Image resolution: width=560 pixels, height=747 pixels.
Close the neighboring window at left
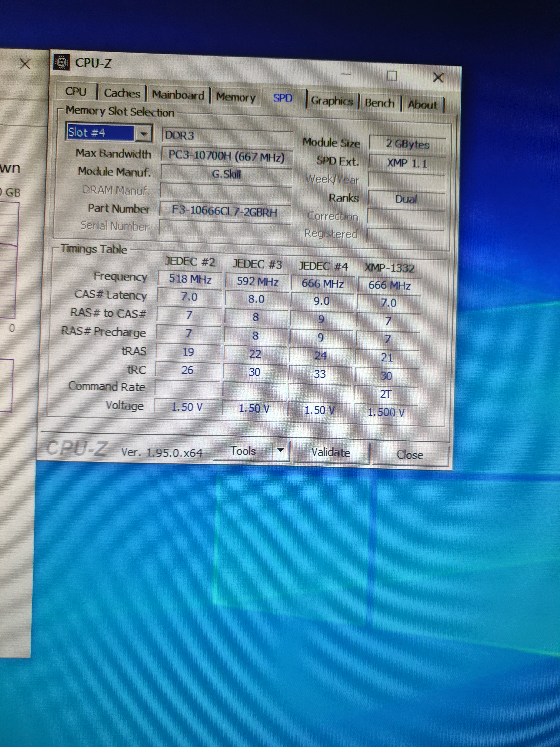(x=25, y=63)
